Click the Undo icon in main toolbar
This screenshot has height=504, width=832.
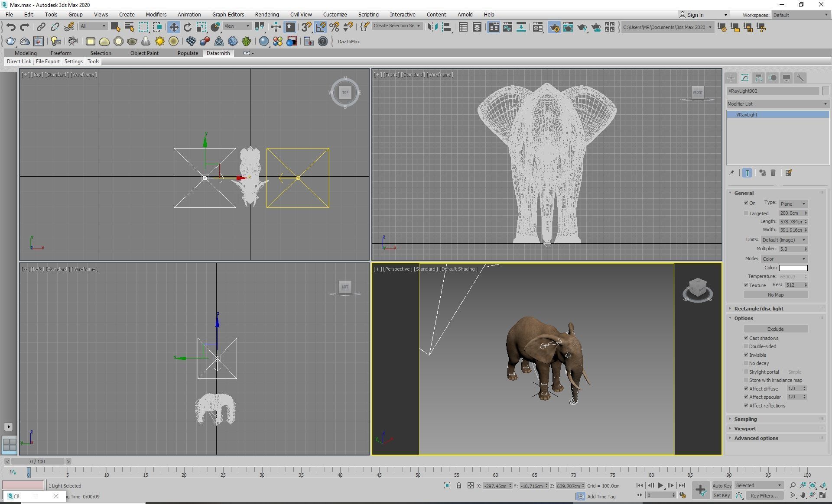pos(11,27)
